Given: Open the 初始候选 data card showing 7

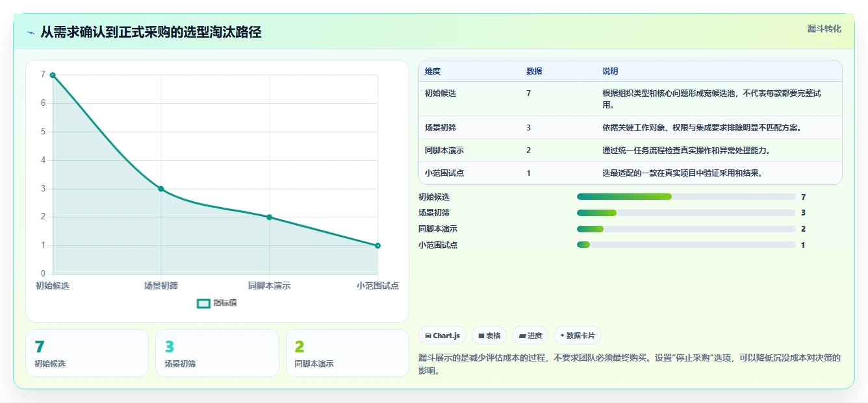Looking at the screenshot, I should pos(87,353).
